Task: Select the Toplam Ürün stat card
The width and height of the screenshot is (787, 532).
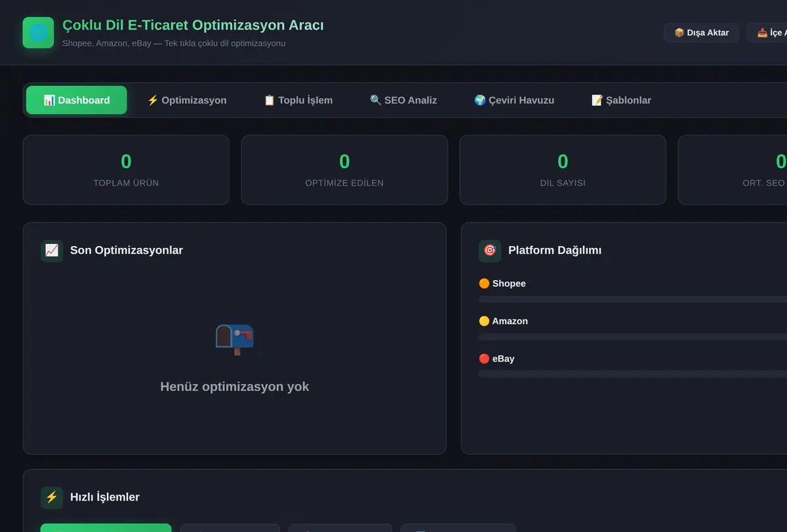Action: 126,170
